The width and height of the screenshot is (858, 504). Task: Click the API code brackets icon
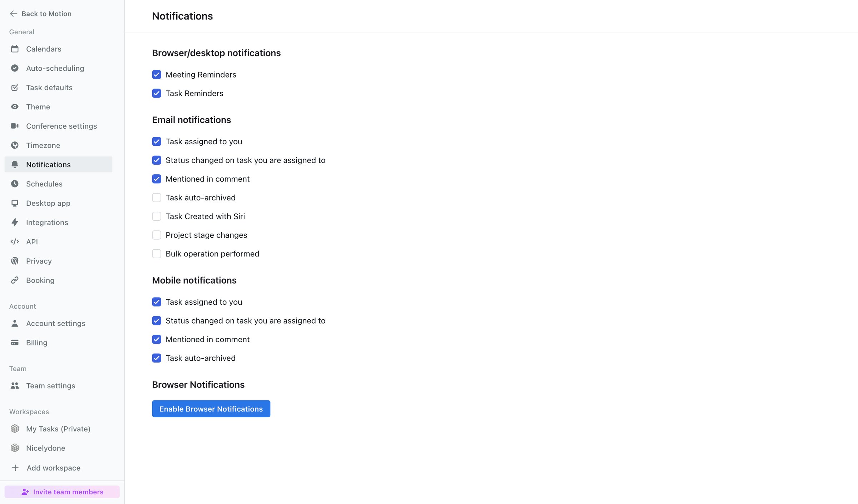[x=15, y=242]
